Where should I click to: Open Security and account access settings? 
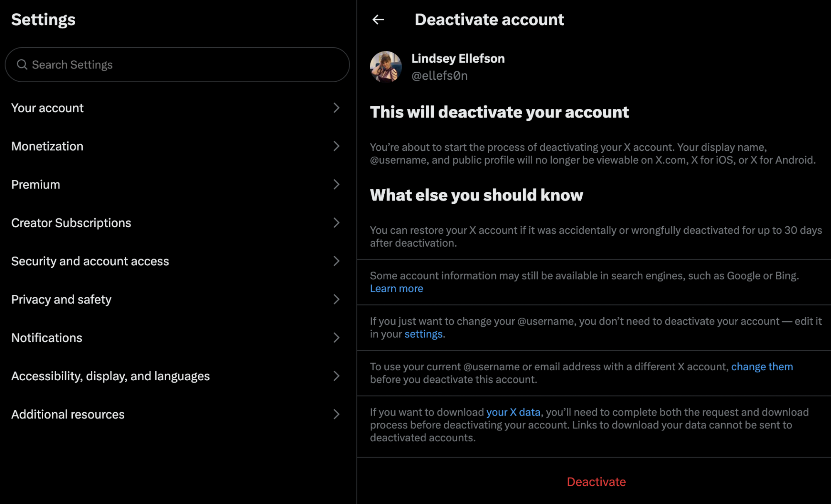click(177, 261)
